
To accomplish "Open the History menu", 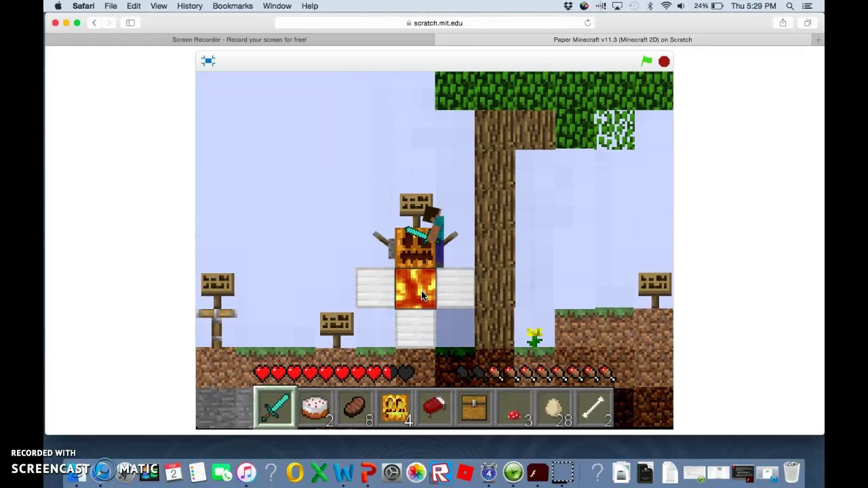I will tap(190, 6).
